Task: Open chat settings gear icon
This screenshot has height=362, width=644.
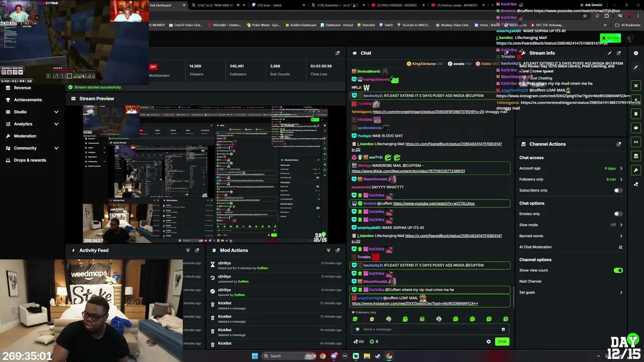Action: click(489, 341)
